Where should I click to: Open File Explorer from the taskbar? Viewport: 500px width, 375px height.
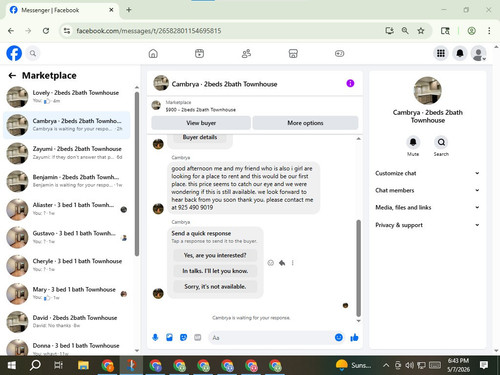pyautogui.click(x=83, y=365)
